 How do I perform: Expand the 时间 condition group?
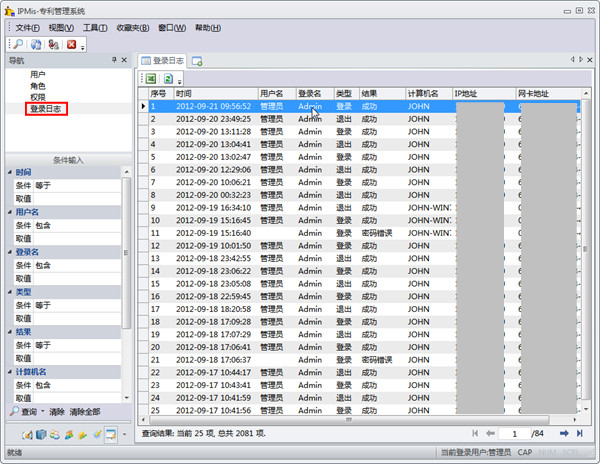tap(10, 173)
